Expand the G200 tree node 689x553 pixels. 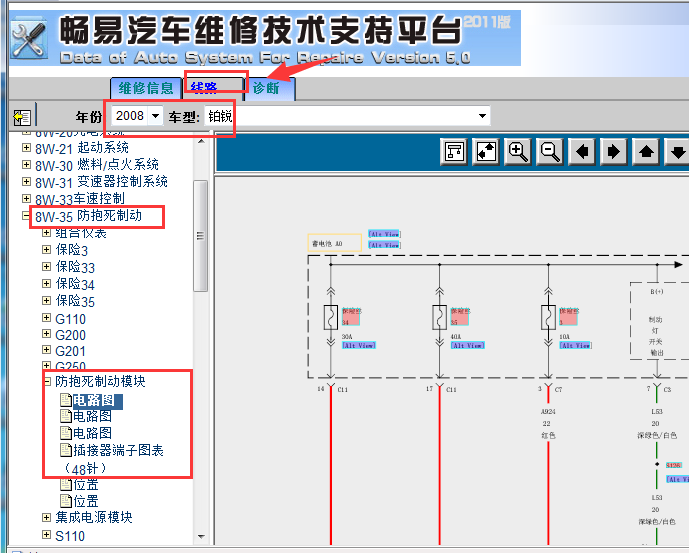point(46,334)
